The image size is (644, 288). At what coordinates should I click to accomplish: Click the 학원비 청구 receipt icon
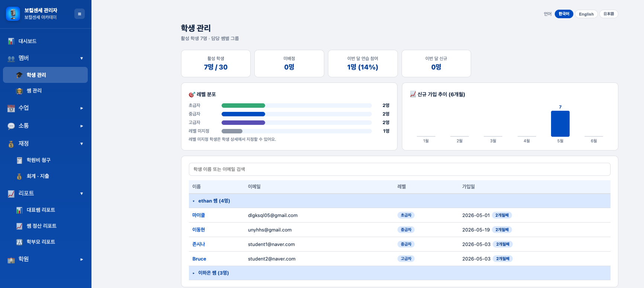tap(19, 160)
